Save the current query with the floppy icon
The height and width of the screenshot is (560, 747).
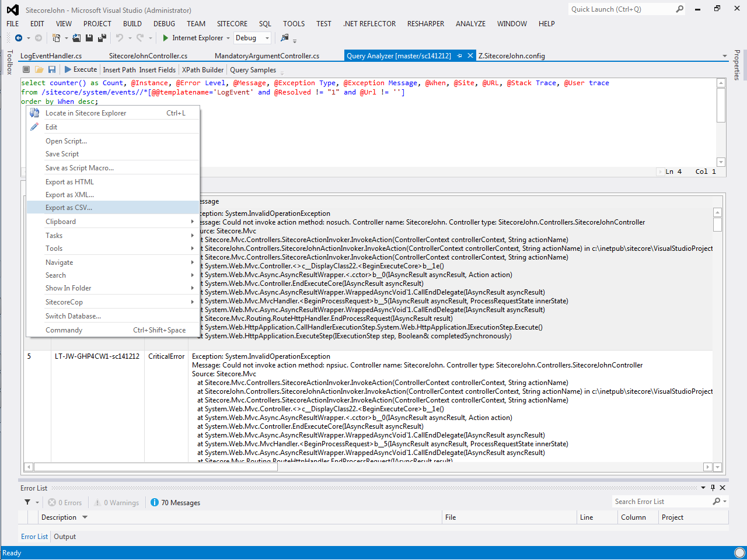[53, 69]
